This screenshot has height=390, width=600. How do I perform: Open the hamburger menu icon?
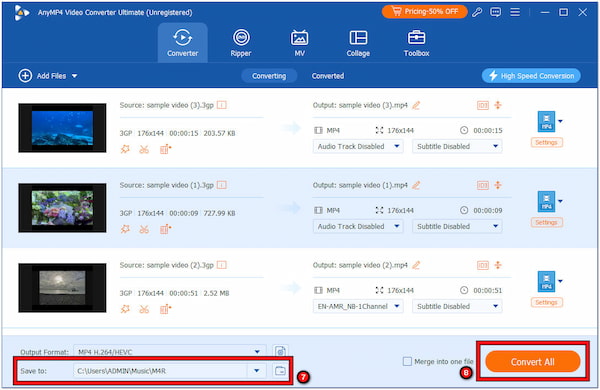pos(515,12)
